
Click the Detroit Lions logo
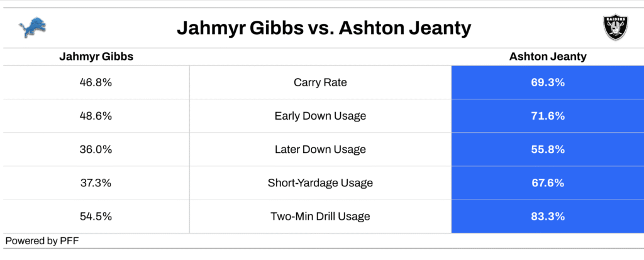[33, 28]
